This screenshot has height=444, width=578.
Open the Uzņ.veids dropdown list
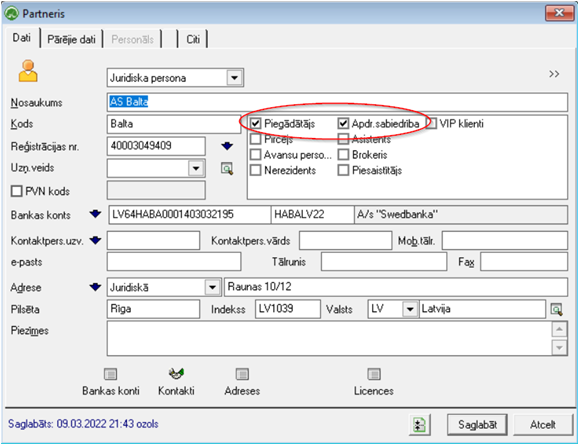click(196, 169)
